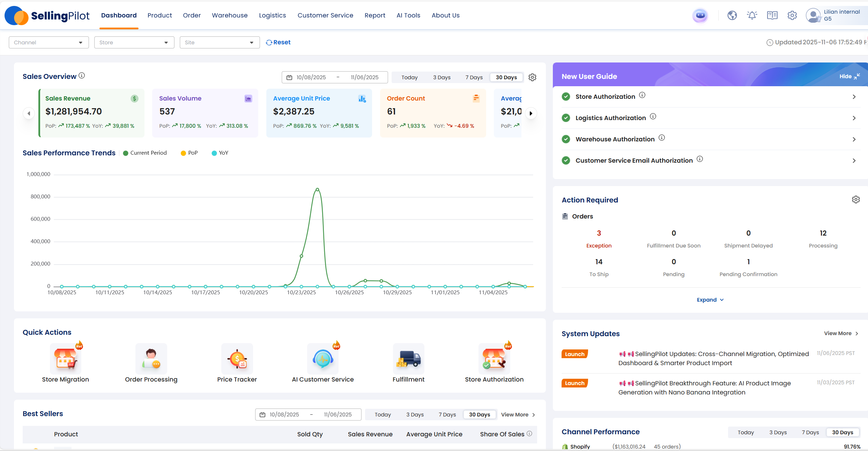868x451 pixels.
Task: Select 7 Days in Sales Overview
Action: (474, 77)
